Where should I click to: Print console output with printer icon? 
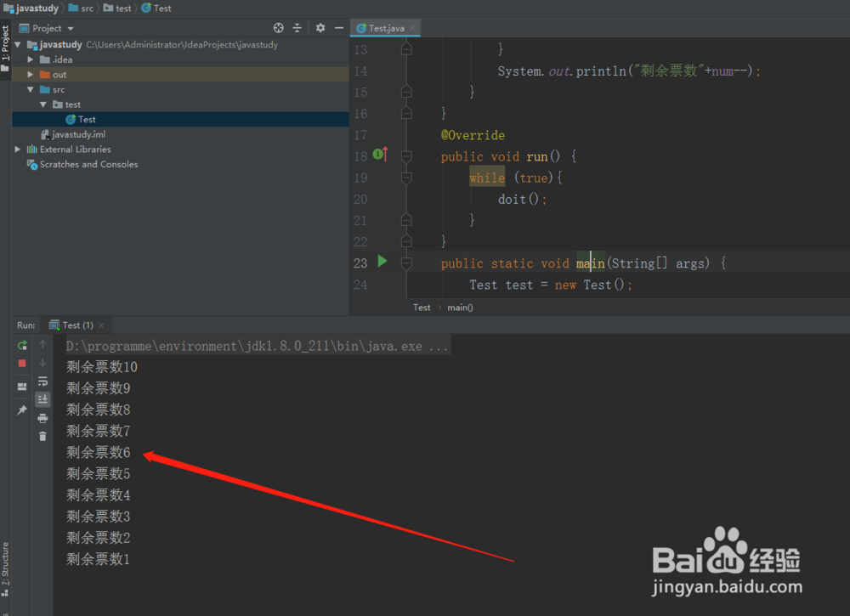point(42,418)
